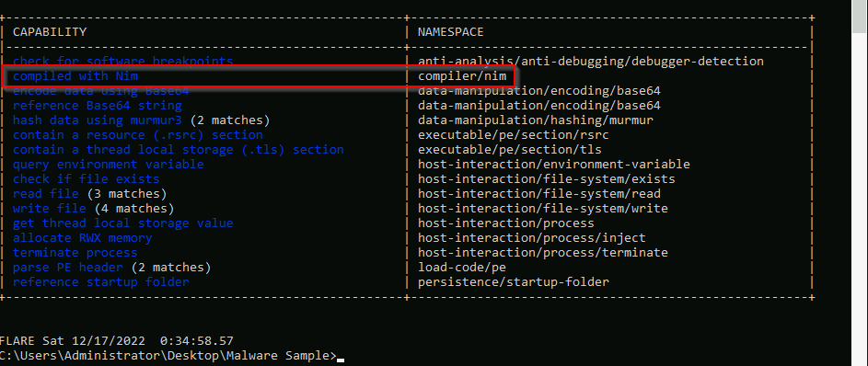
Task: Click 'check if file exists' capability
Action: 87,179
